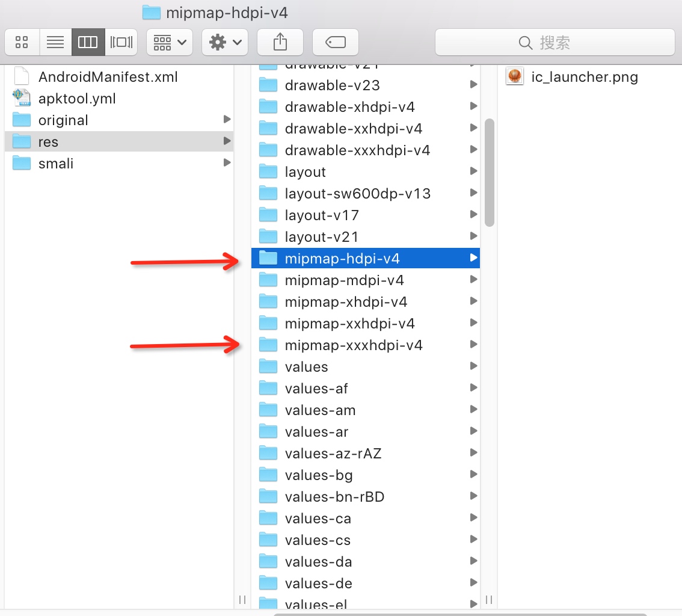Click the AndroidManifest.xml document icon
The height and width of the screenshot is (616, 682).
coord(22,76)
